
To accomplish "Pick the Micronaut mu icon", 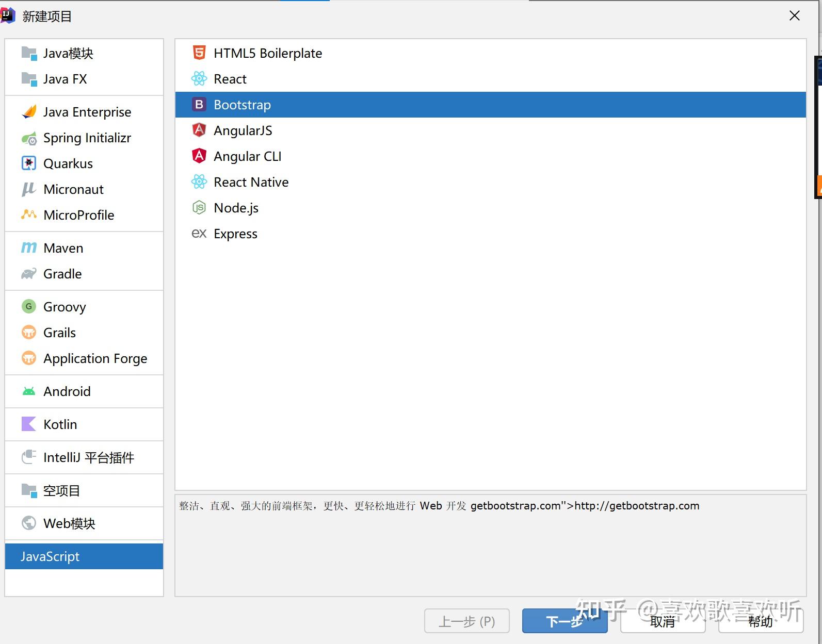I will [x=29, y=189].
